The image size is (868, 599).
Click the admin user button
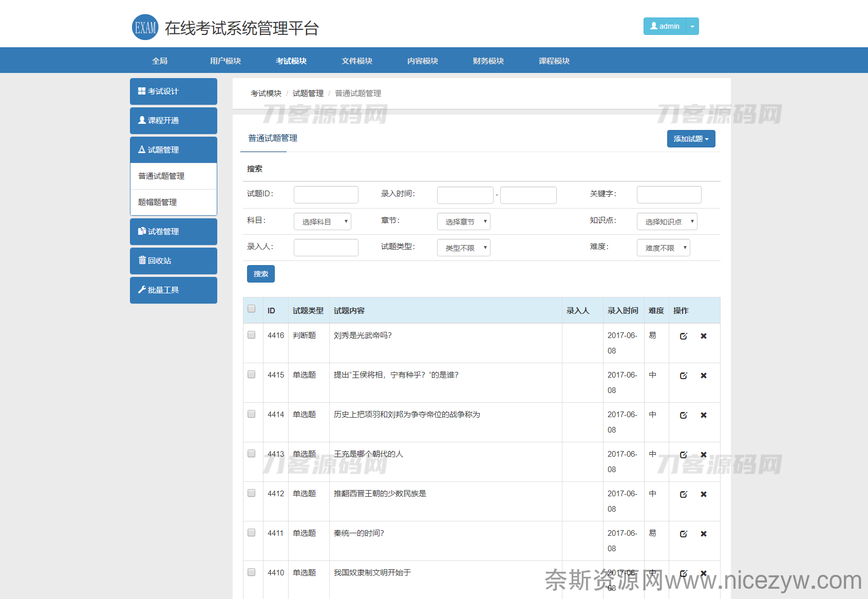[x=665, y=26]
